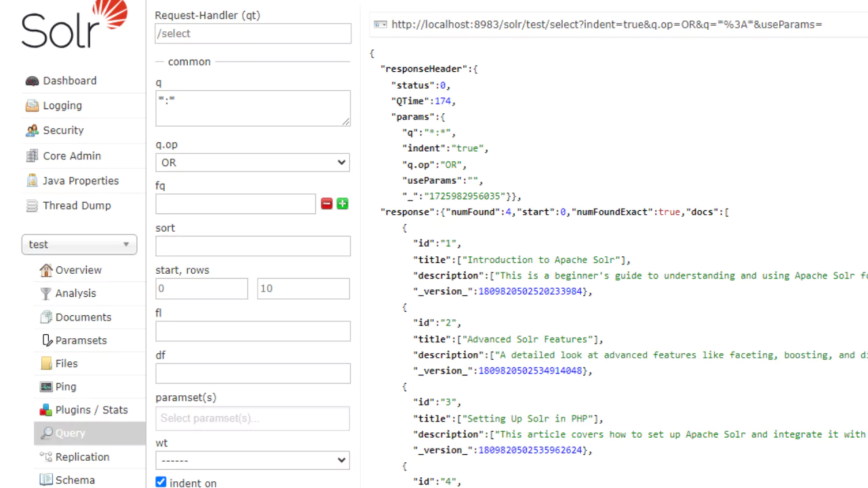Click the Schema book icon
Image resolution: width=868 pixels, height=488 pixels.
[46, 480]
